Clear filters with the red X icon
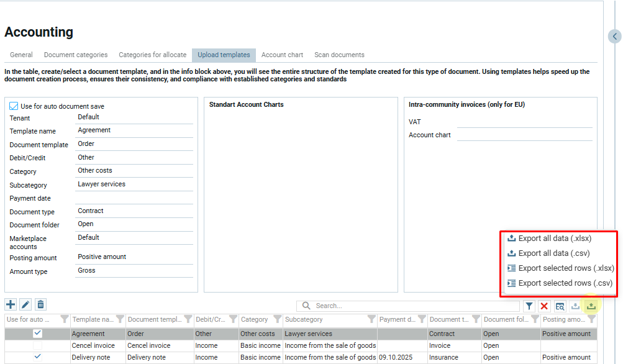The image size is (623, 364). pos(544,306)
